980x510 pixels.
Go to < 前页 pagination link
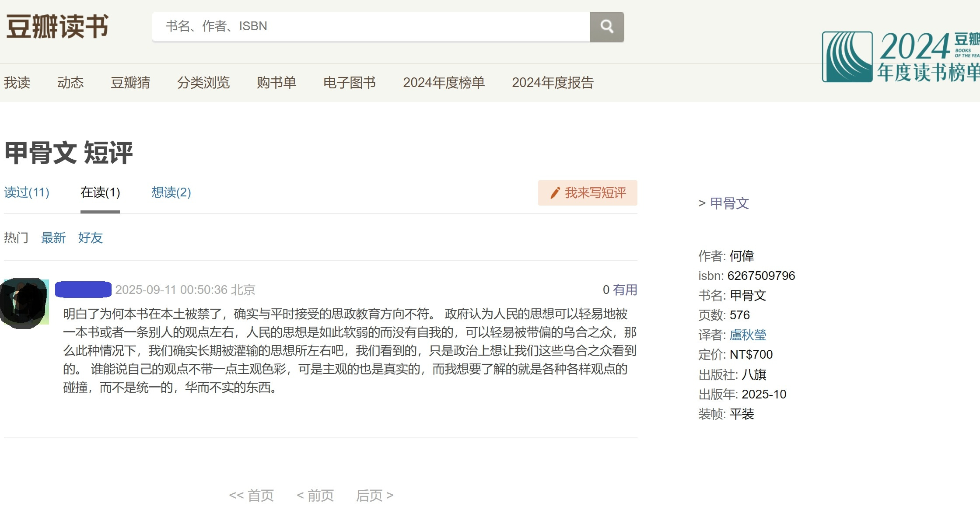click(315, 496)
